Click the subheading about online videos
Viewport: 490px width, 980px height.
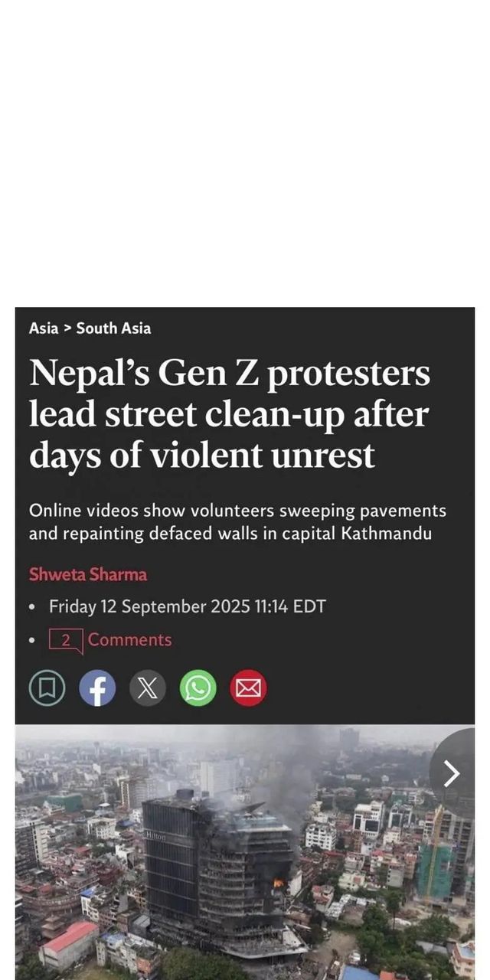point(237,521)
